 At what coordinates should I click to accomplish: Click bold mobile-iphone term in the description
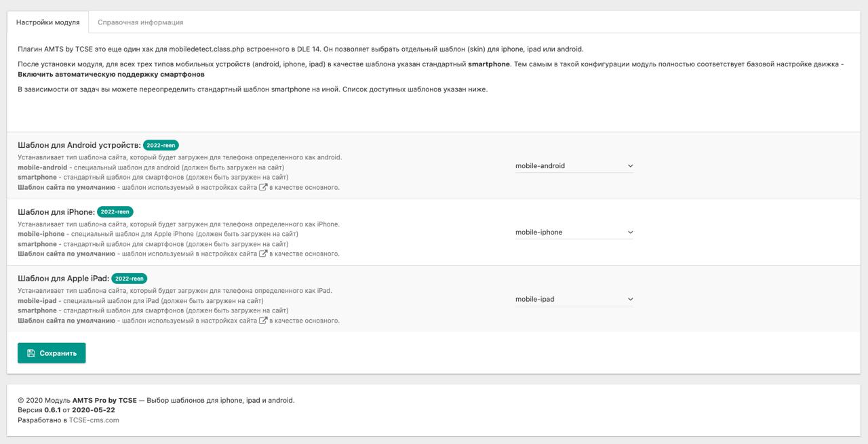pyautogui.click(x=41, y=234)
